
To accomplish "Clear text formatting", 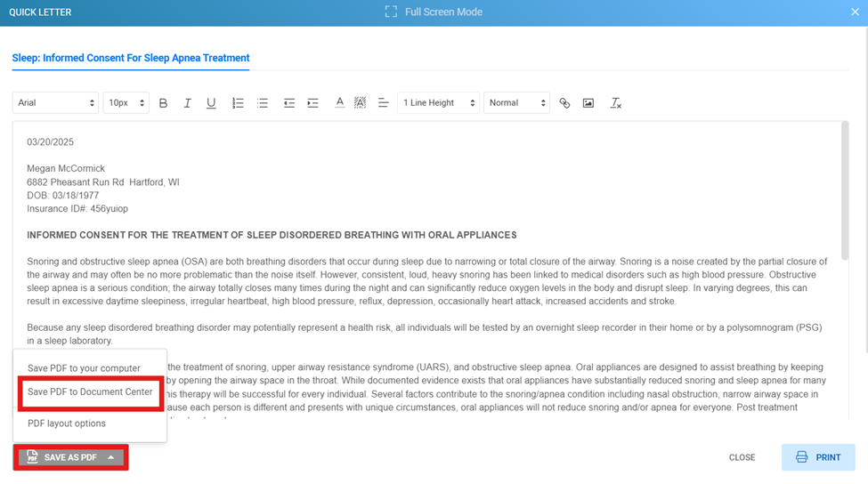I will [x=615, y=103].
